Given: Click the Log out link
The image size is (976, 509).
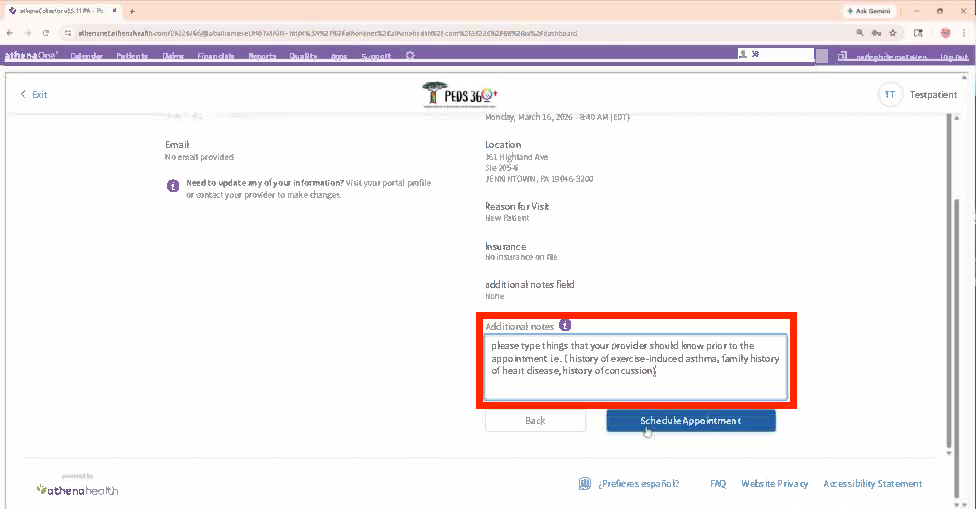Looking at the screenshot, I should pyautogui.click(x=954, y=57).
